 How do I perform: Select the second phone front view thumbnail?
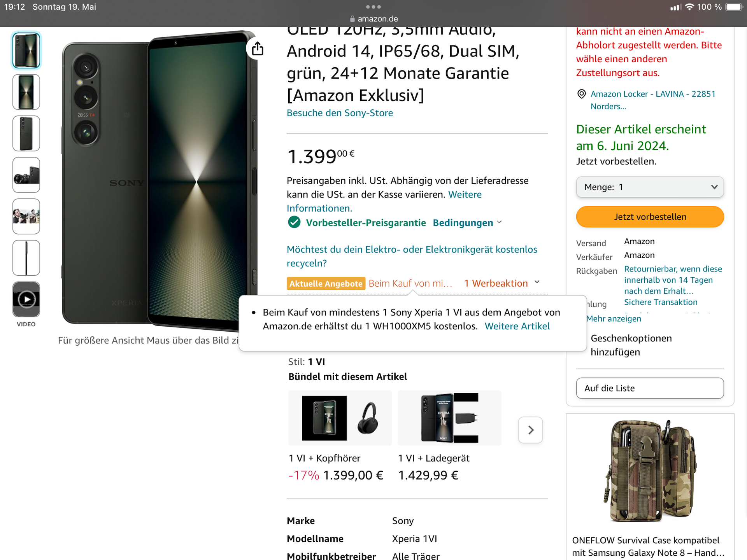click(26, 92)
